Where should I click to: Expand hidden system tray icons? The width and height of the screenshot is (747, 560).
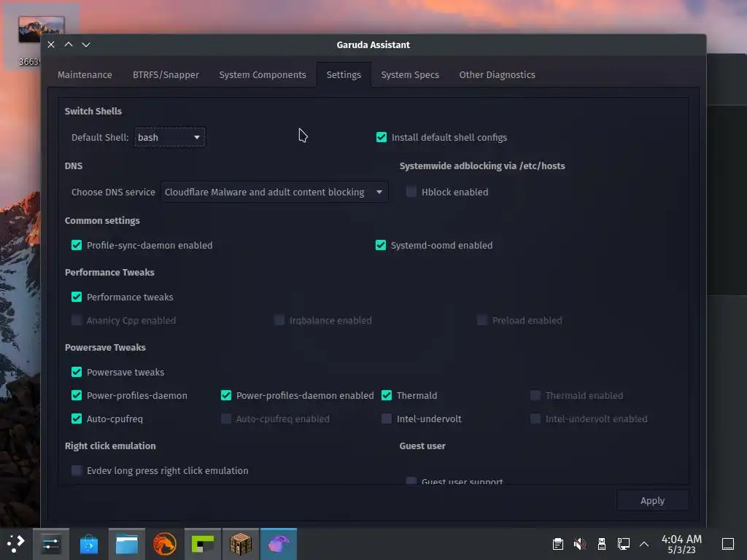(644, 544)
